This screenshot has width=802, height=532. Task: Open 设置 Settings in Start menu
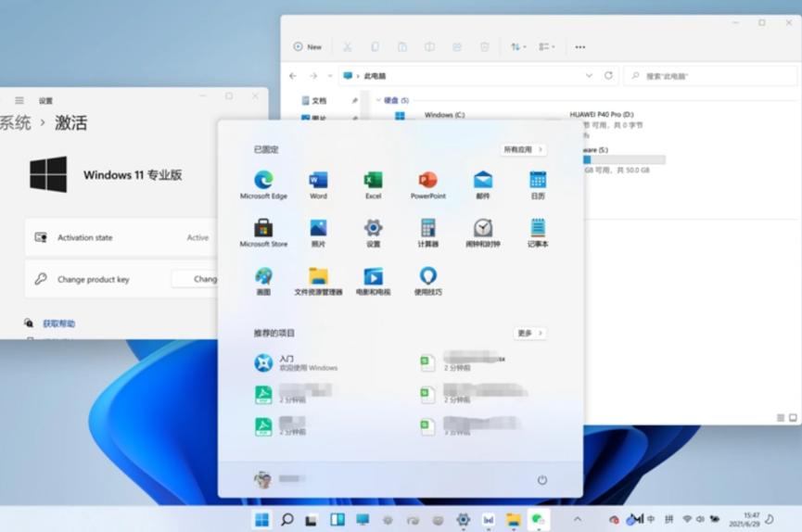pos(373,233)
